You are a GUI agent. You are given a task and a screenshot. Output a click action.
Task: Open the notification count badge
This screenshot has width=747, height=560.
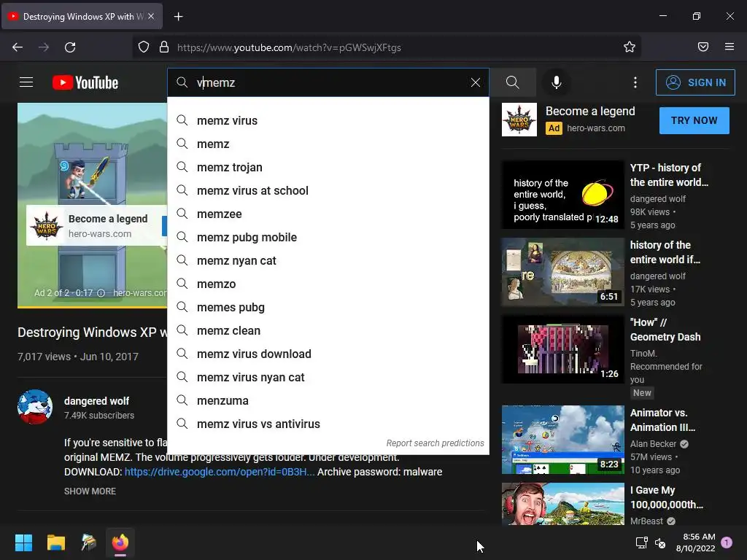click(727, 542)
